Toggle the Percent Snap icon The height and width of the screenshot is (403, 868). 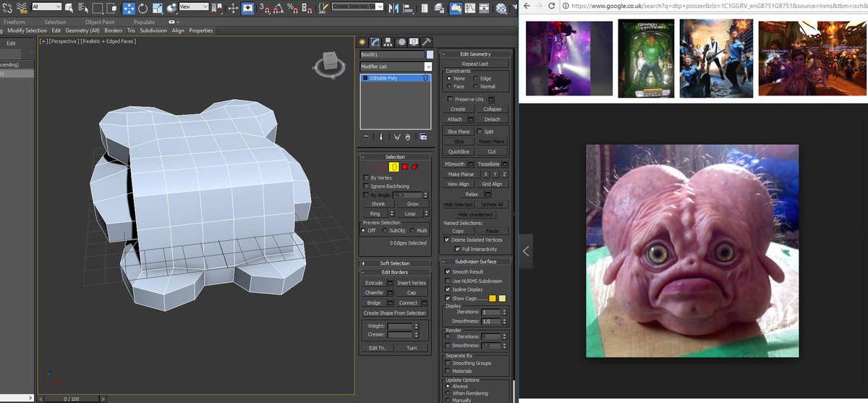click(292, 8)
